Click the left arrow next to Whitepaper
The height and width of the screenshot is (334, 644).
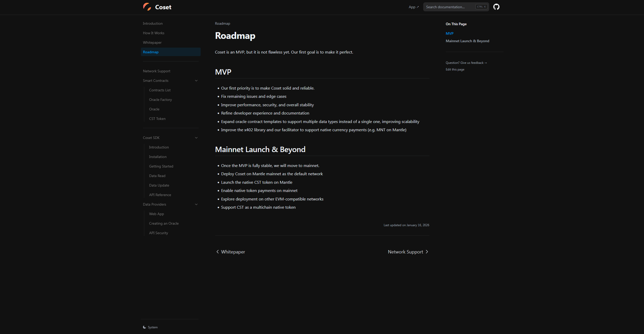click(217, 252)
